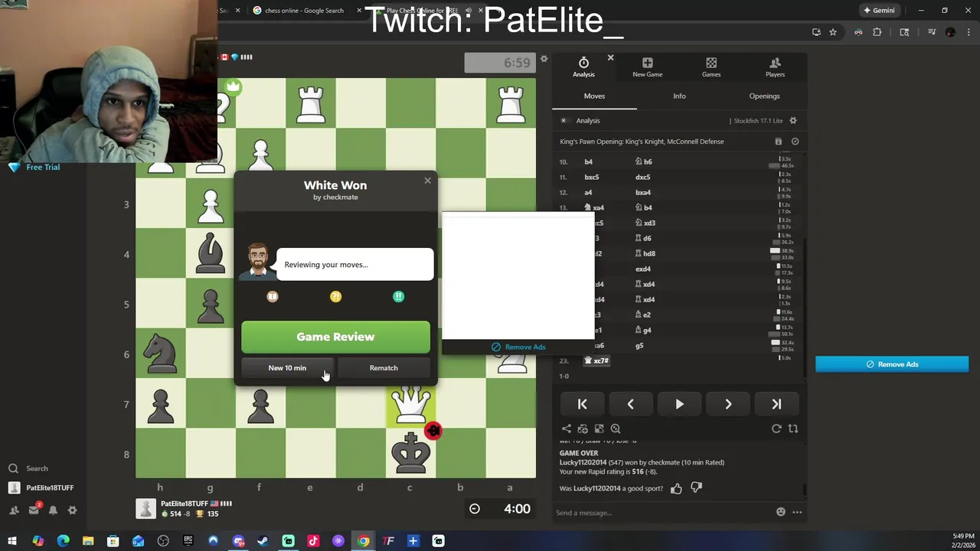Focus the Send a message field

click(662, 513)
